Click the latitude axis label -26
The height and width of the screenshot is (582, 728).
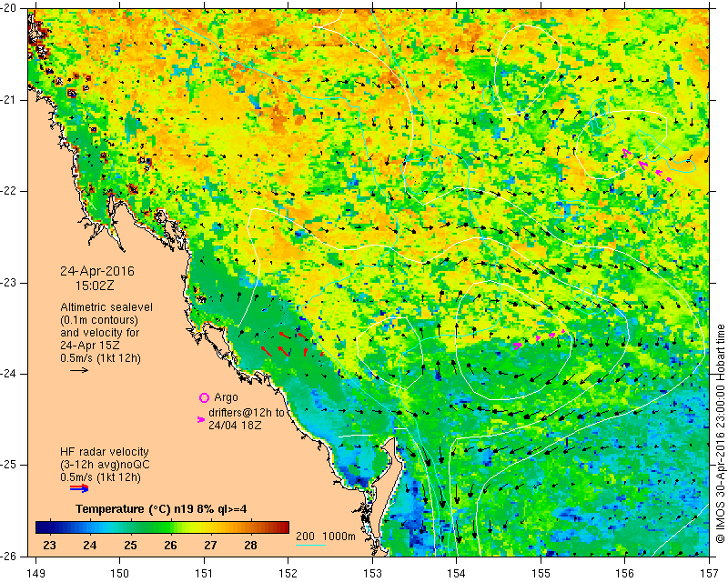click(9, 556)
